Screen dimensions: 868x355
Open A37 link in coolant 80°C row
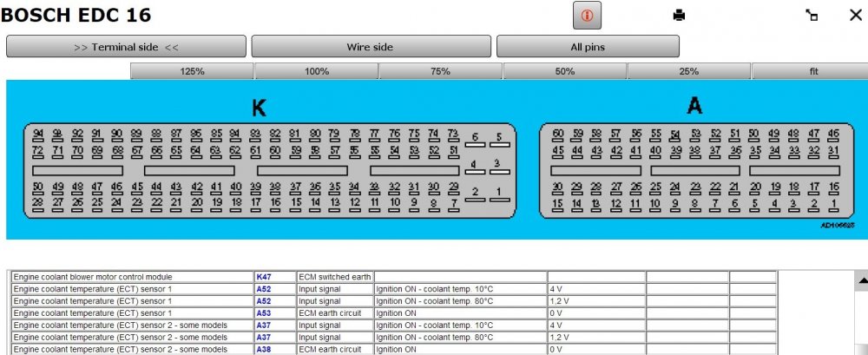[264, 338]
